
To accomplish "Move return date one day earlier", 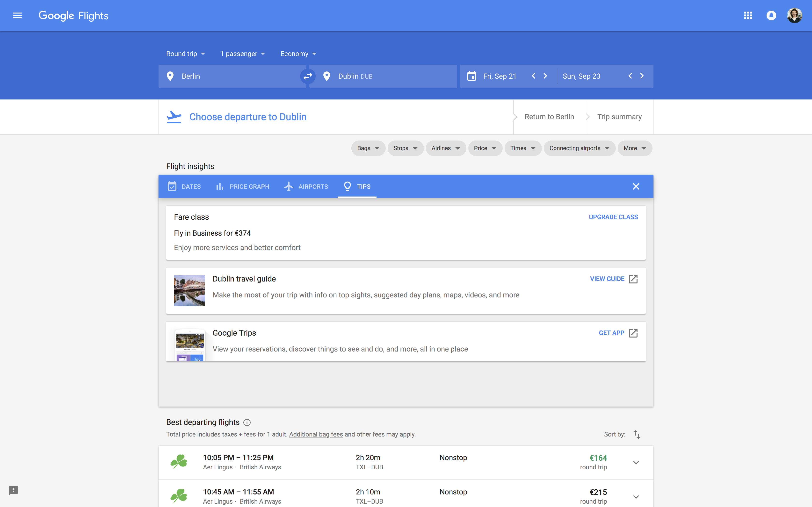I will coord(630,76).
